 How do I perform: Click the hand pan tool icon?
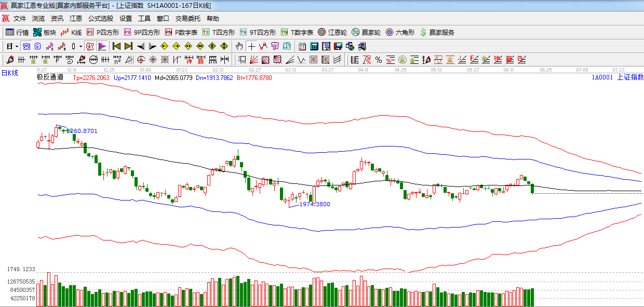pyautogui.click(x=239, y=46)
